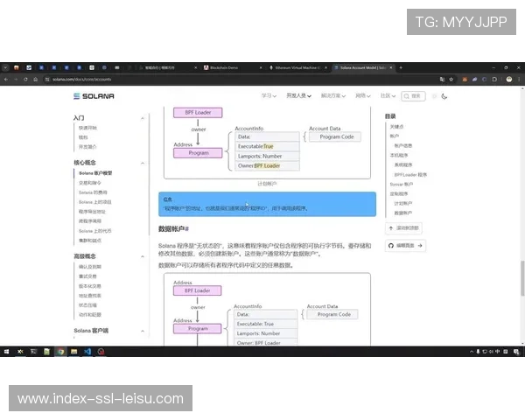Collapse the Solana 客户端 sidebar section

click(143, 331)
